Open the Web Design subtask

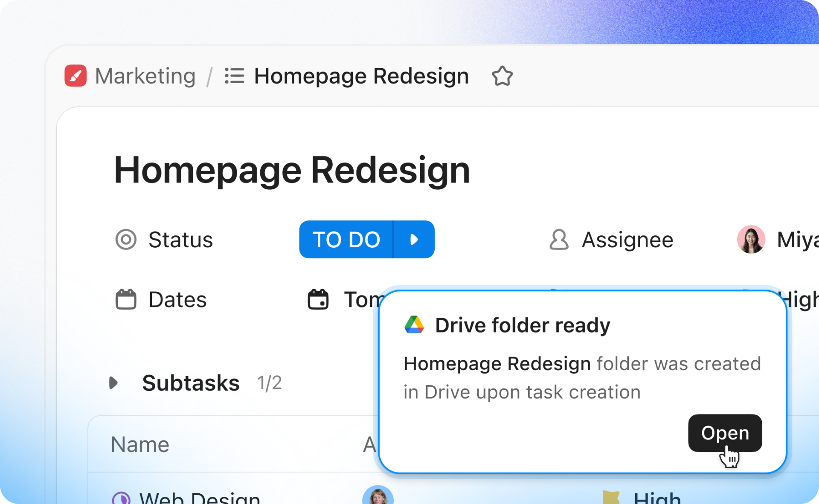coord(200,498)
